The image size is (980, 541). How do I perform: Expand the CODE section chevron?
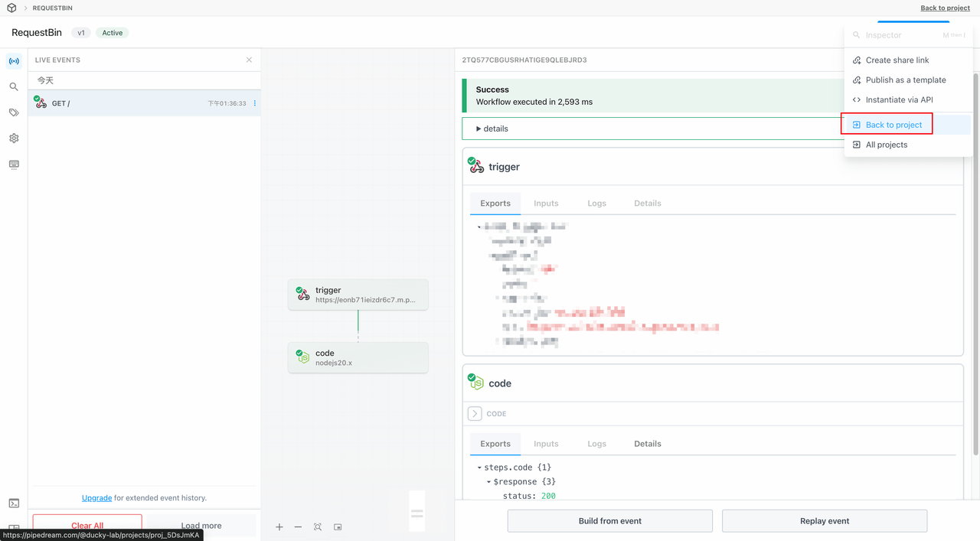tap(475, 413)
